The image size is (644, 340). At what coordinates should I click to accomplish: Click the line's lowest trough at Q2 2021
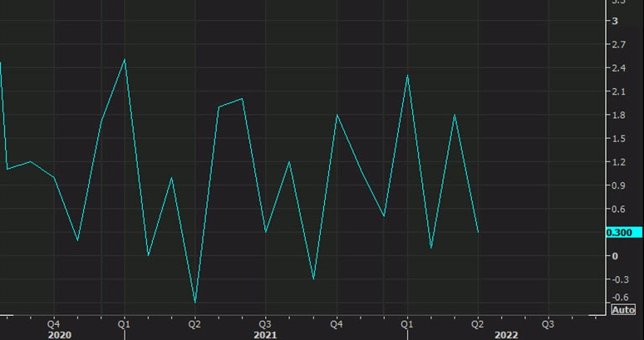click(x=194, y=303)
